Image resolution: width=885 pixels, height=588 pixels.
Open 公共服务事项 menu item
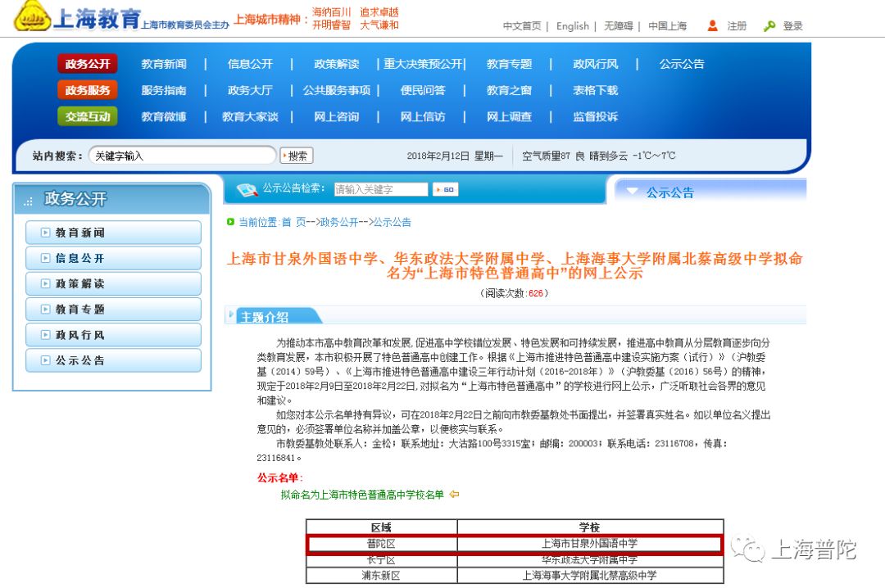[x=337, y=90]
